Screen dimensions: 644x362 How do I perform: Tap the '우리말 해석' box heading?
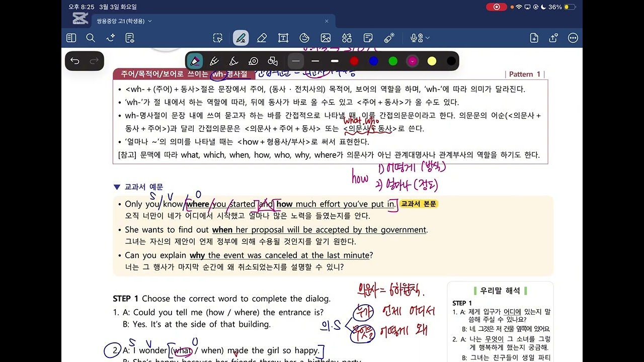pyautogui.click(x=501, y=291)
